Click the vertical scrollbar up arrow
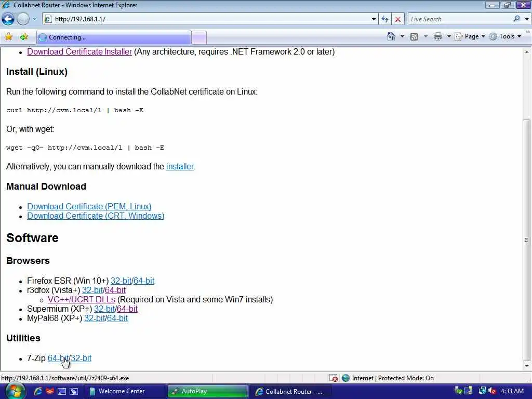The height and width of the screenshot is (399, 532). (527, 52)
